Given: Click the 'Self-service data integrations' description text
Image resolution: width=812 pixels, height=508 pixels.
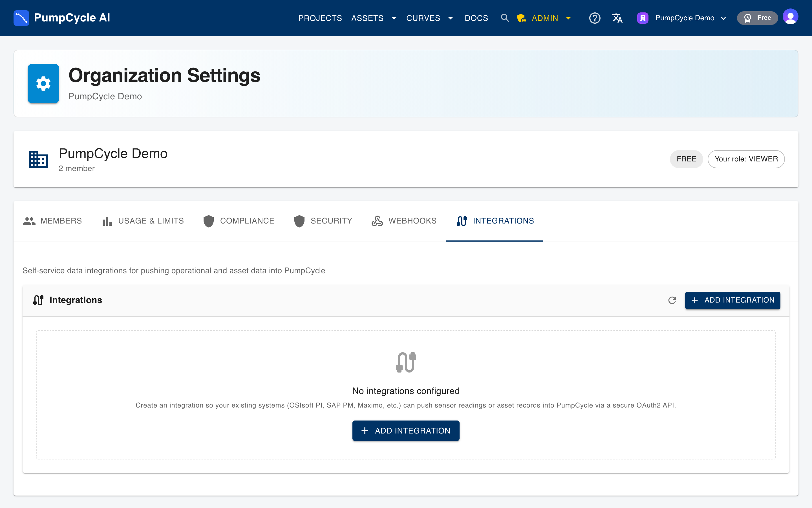Looking at the screenshot, I should point(174,270).
